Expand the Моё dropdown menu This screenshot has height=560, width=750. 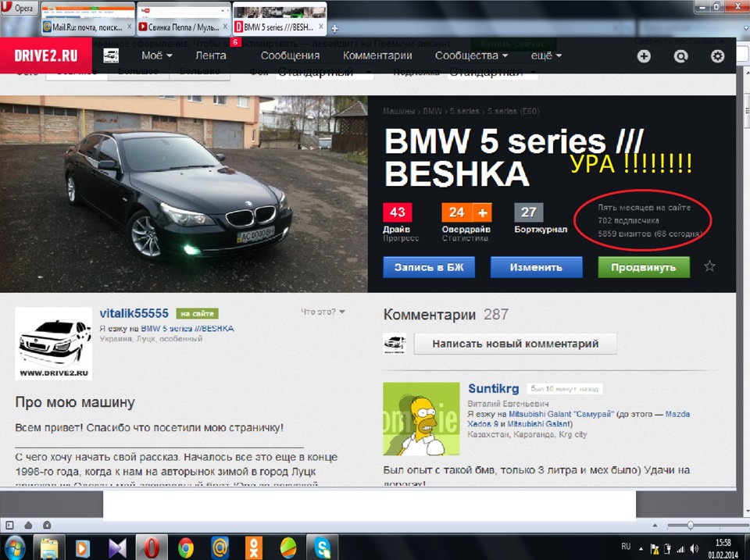(156, 56)
